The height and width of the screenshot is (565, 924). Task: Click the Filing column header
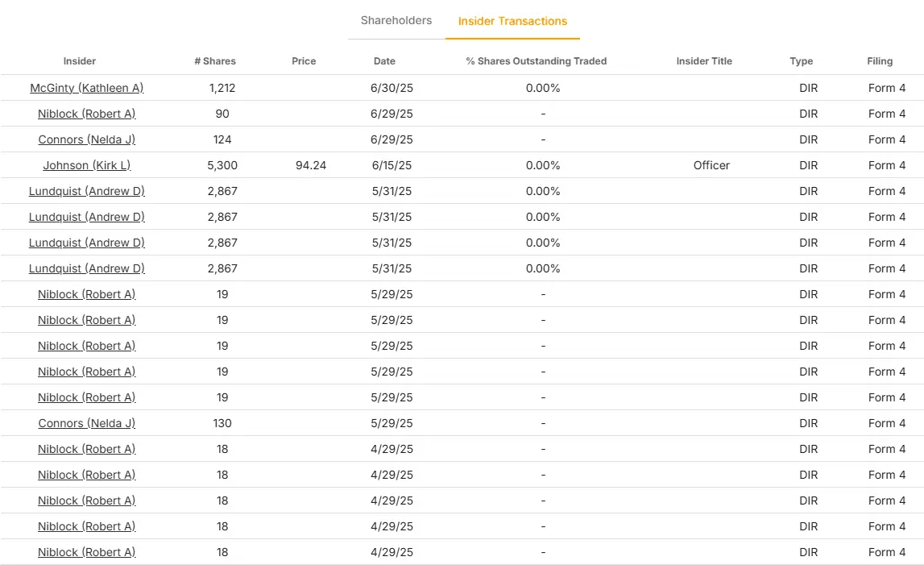880,60
